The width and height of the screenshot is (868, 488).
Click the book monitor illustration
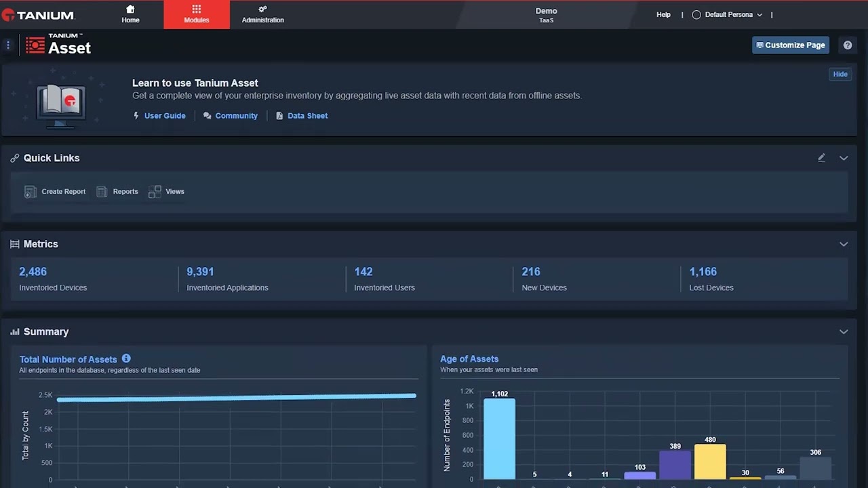(61, 105)
